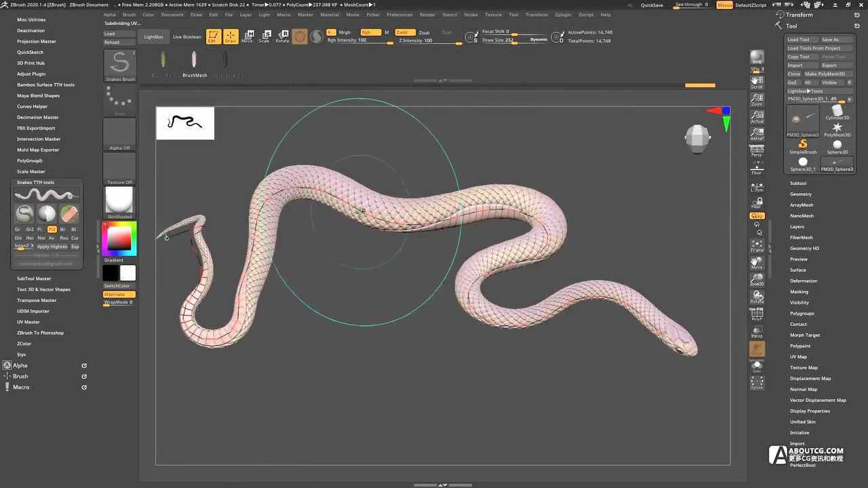Click the Make PolyMesh3D button
Screen dimensions: 868x488
point(824,73)
